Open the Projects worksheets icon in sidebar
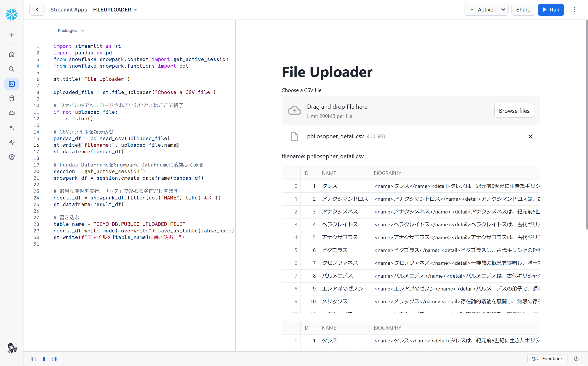The height and width of the screenshot is (366, 588). (x=11, y=84)
